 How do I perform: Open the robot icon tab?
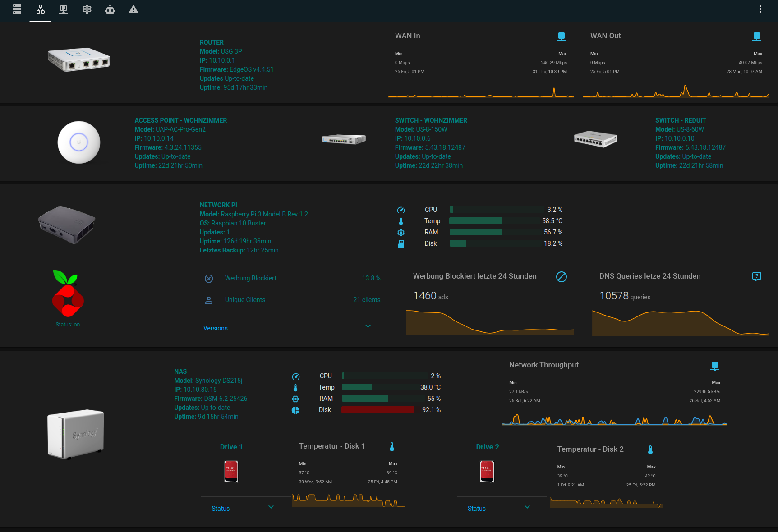[x=110, y=9]
